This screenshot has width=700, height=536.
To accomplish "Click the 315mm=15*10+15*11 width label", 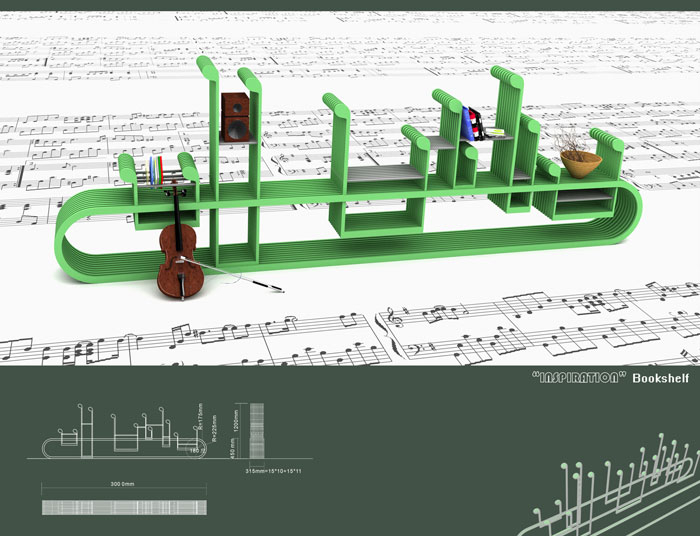I will 273,473.
